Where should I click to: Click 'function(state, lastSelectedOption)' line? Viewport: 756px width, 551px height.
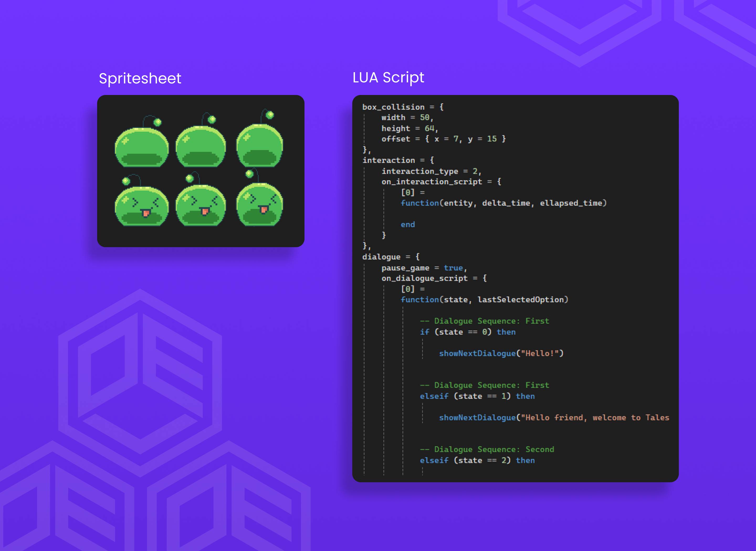[x=484, y=300]
